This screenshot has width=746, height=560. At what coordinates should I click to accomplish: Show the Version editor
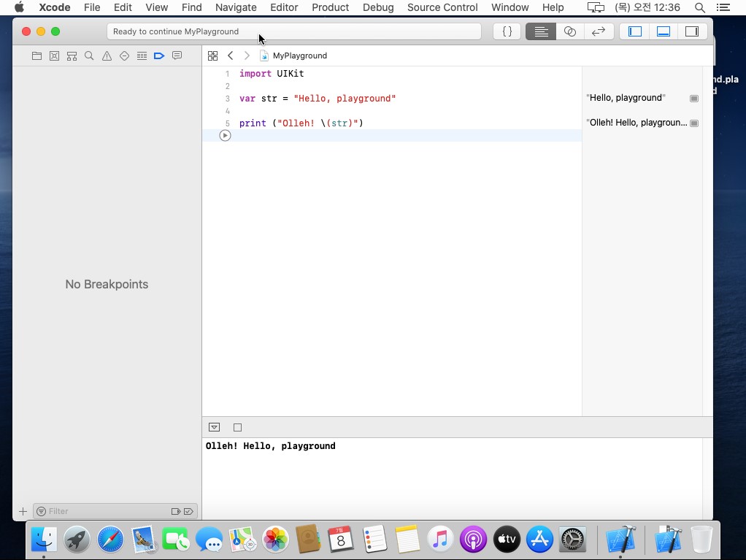tap(598, 31)
